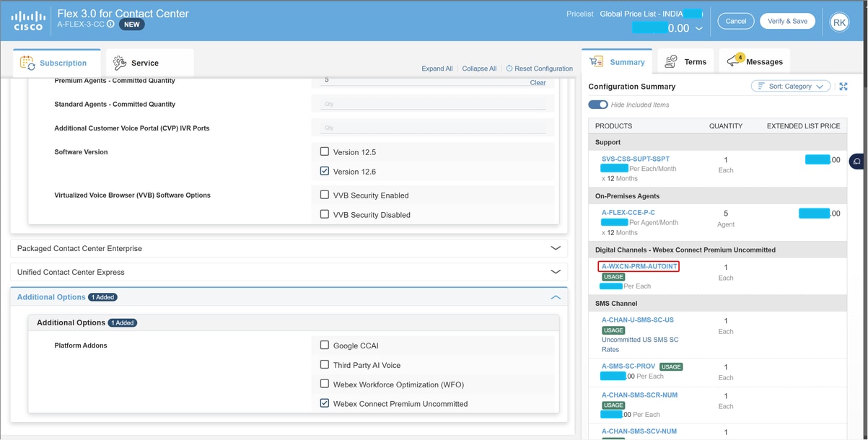
Task: Collapse the Additional Options section
Action: [x=556, y=297]
